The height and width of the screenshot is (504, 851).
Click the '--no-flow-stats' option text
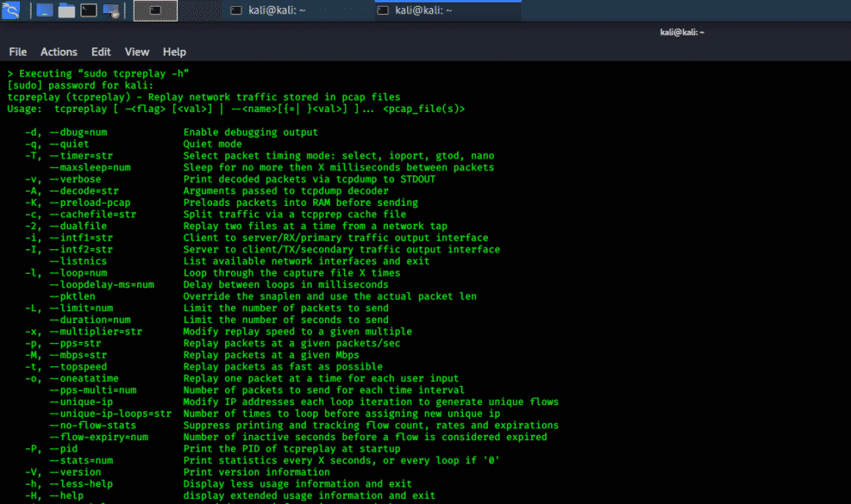point(93,425)
